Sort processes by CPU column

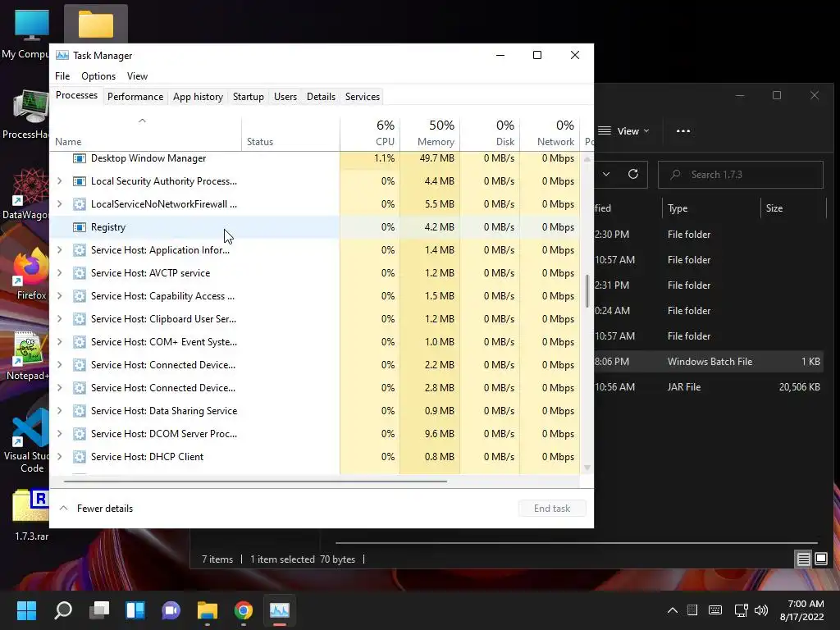tap(370, 133)
